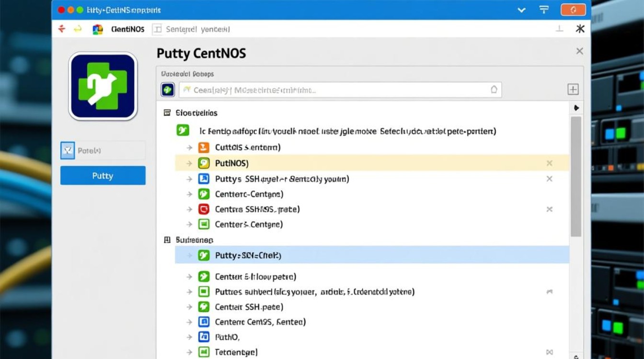
Task: Click the blue icon of the Puttys SSH row
Action: click(204, 179)
